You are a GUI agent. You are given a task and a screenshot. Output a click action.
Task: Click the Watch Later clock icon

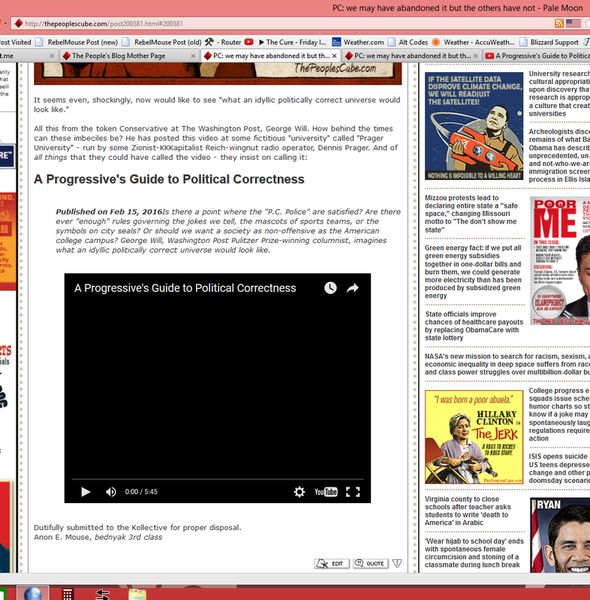330,288
